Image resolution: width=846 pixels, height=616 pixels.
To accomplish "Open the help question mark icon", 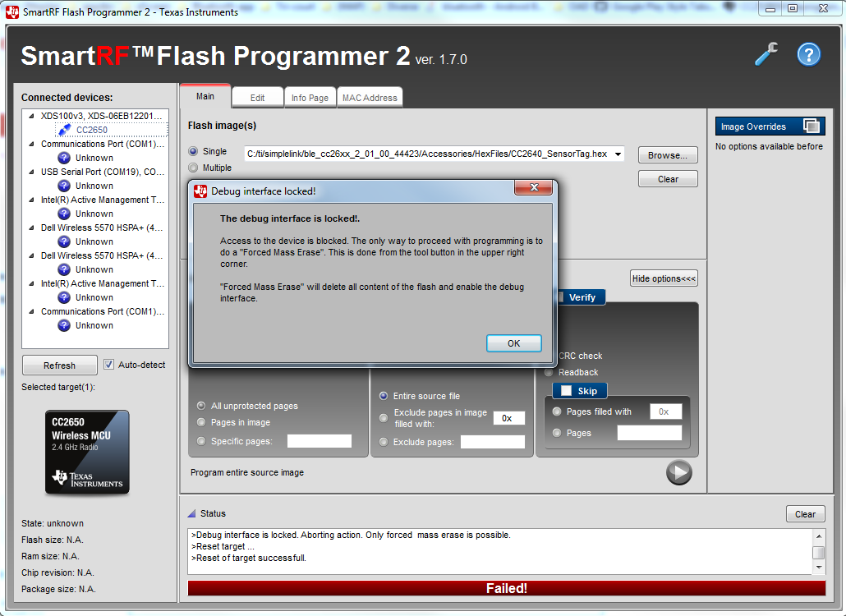I will [809, 54].
